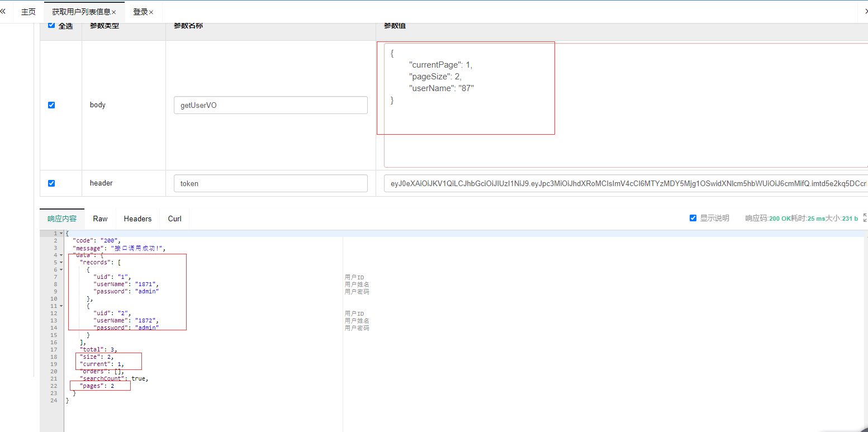Click the "message": 接口调用成功 response line
The width and height of the screenshot is (868, 432).
point(119,248)
